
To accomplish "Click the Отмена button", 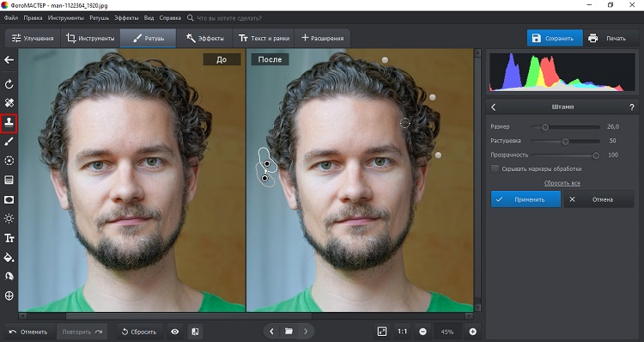I will 598,199.
